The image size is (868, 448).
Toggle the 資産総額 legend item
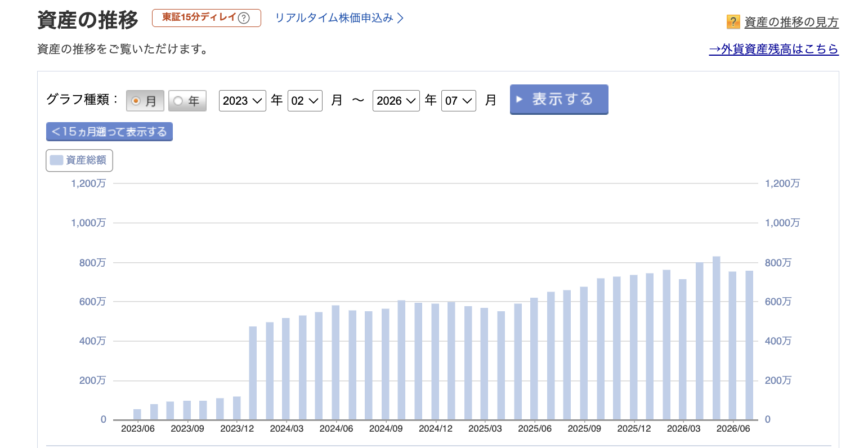pos(79,160)
